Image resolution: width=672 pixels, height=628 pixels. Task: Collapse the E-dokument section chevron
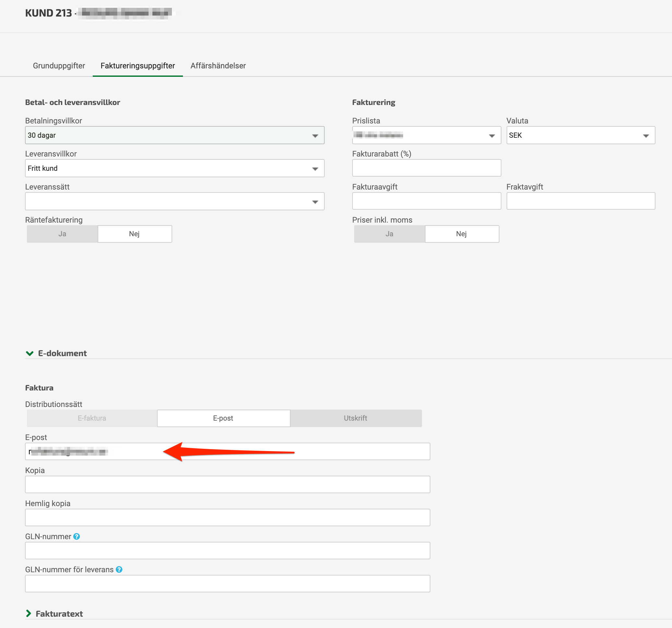point(30,353)
